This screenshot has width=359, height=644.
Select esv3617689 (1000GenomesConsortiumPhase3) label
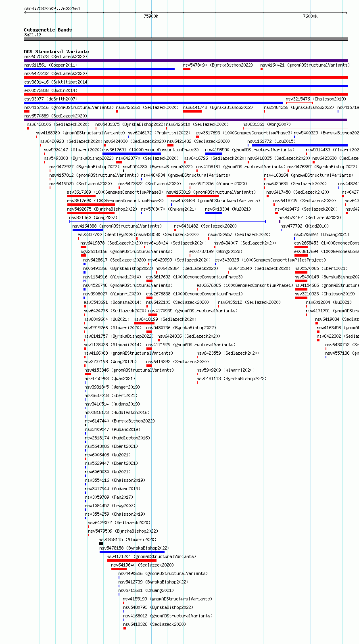click(x=115, y=192)
